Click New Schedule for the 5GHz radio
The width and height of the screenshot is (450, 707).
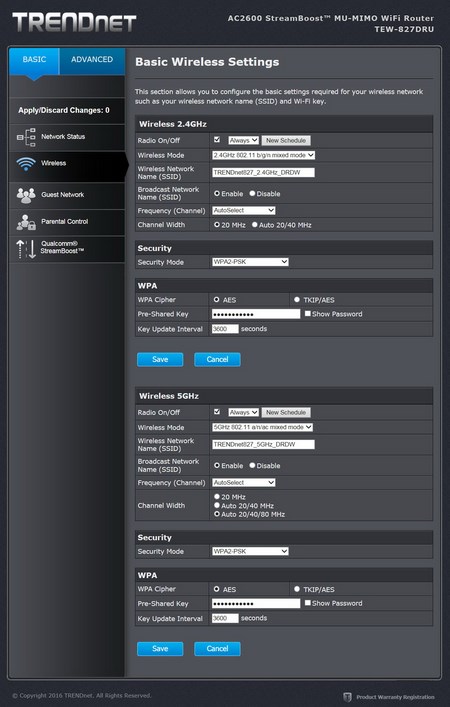click(286, 412)
